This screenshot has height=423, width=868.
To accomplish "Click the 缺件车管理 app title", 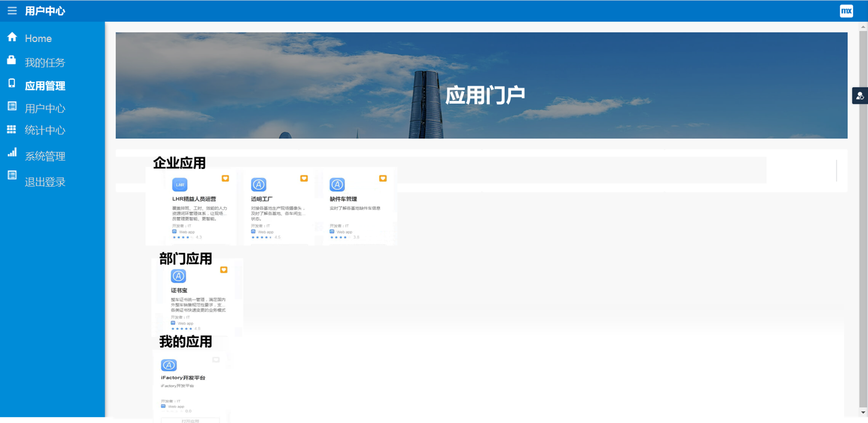I will (x=343, y=199).
